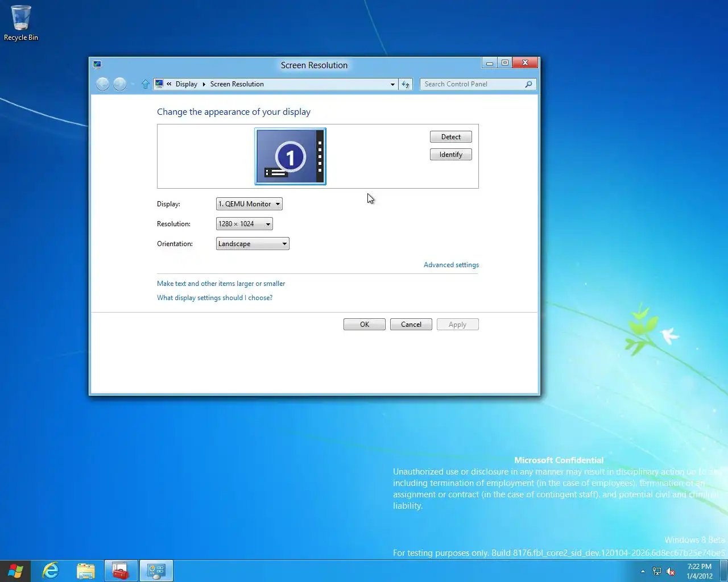Open Advanced settings link
Viewport: 728px width, 582px height.
coord(451,265)
